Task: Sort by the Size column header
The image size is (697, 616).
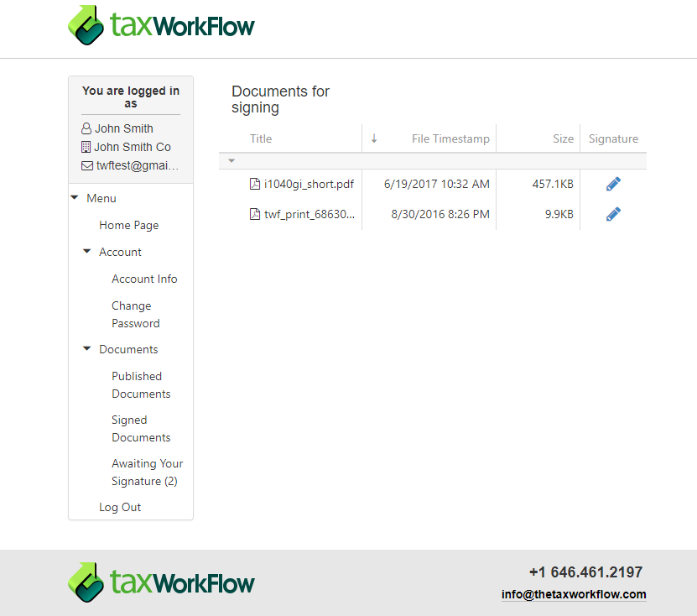Action: click(x=563, y=138)
